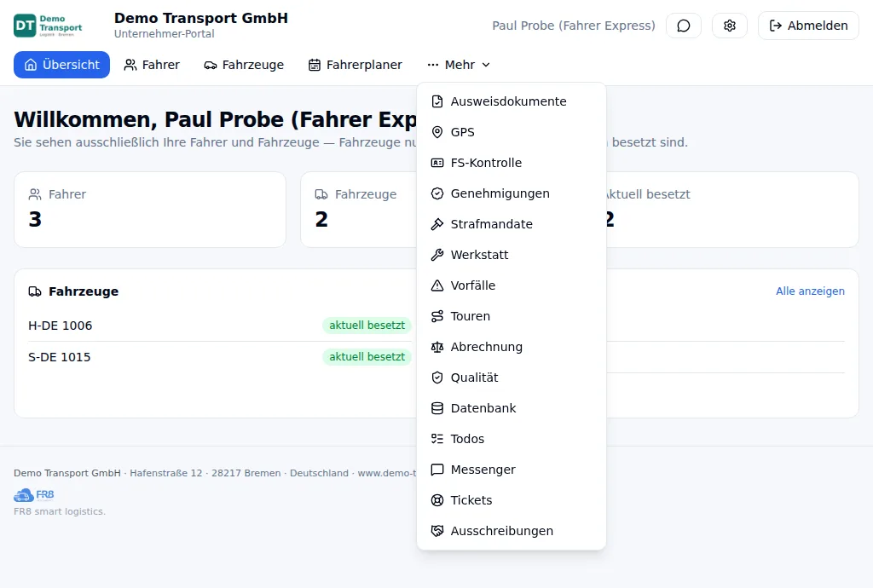The width and height of the screenshot is (873, 588).
Task: Open Messenger menu entry
Action: (512, 469)
